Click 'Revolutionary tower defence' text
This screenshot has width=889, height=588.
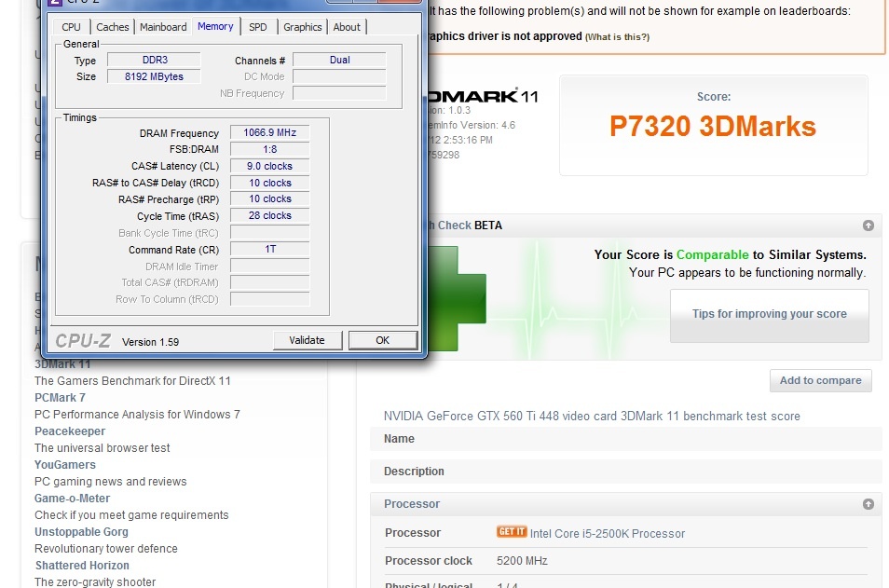pyautogui.click(x=106, y=548)
